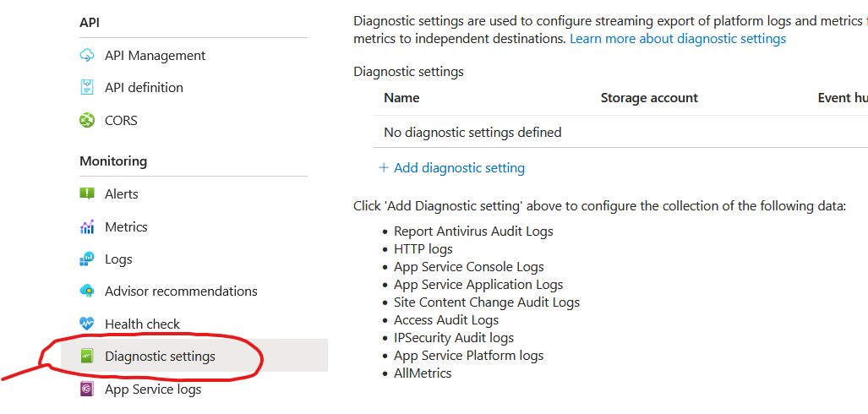868x414 pixels.
Task: Select API definition in sidebar
Action: pos(144,88)
